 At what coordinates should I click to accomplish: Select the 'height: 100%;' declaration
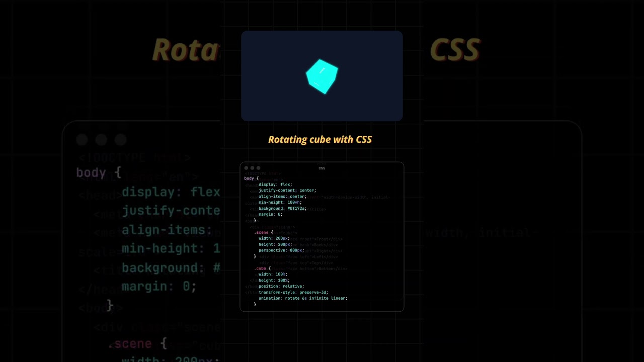coord(274,281)
